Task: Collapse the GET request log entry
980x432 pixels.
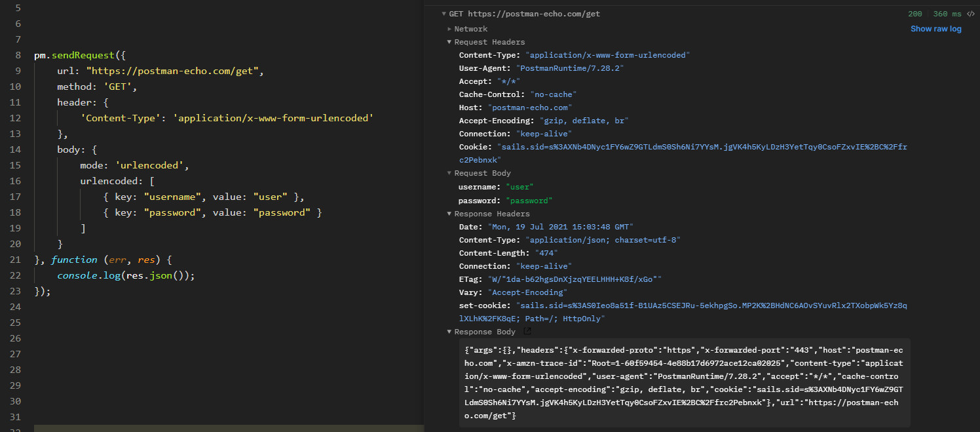Action: (443, 13)
